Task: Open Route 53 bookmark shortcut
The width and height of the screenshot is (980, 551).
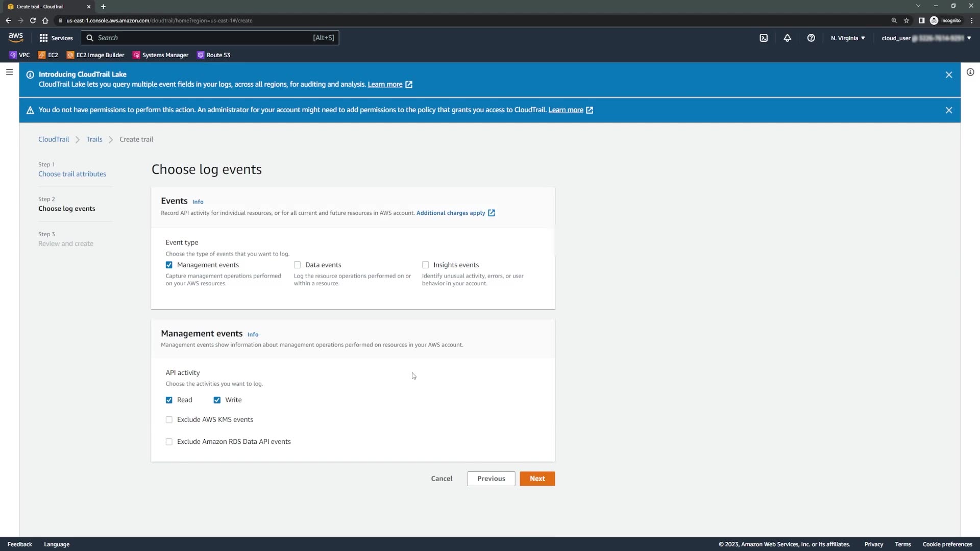Action: pos(214,55)
